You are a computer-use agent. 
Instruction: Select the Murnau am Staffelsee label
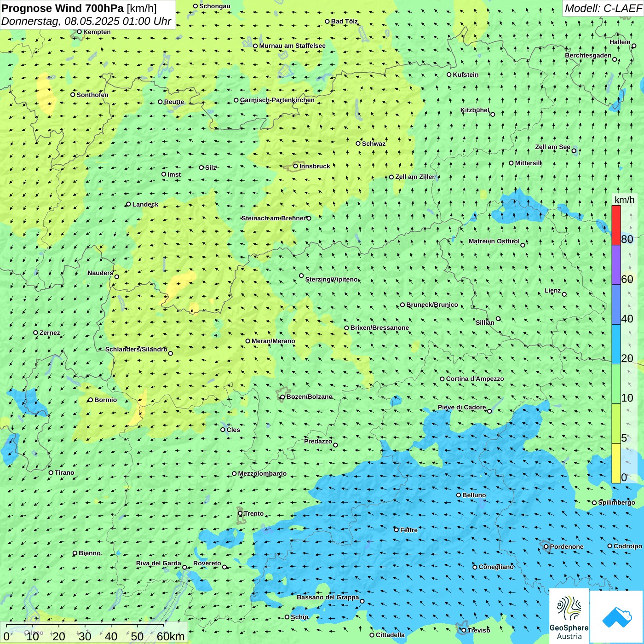tap(292, 46)
